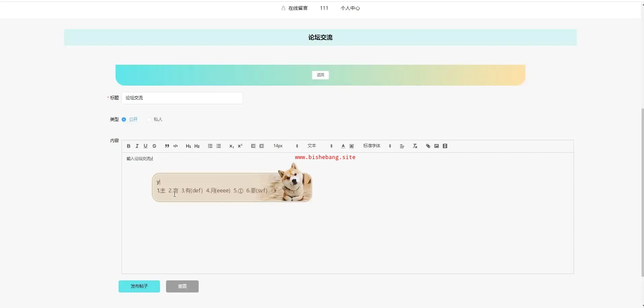The image size is (644, 308).
Task: Open the 111 user menu item
Action: click(x=324, y=8)
